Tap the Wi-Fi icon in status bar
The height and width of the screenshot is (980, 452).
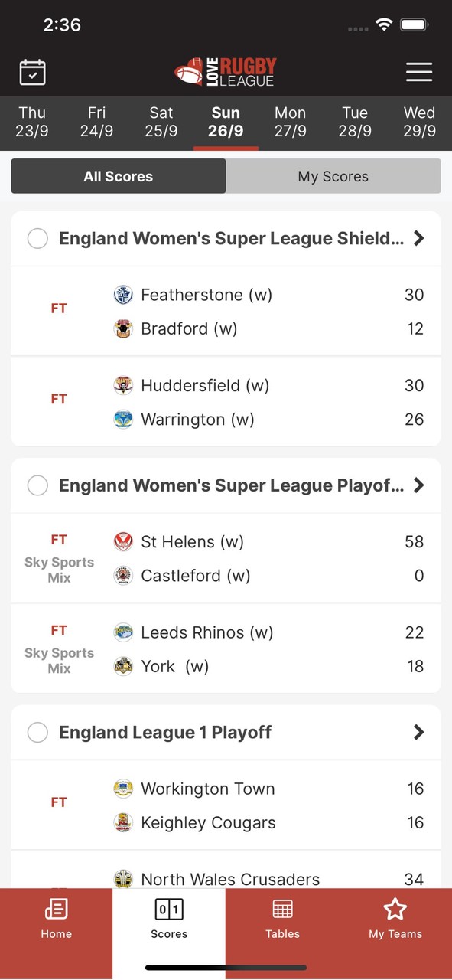coord(384,24)
